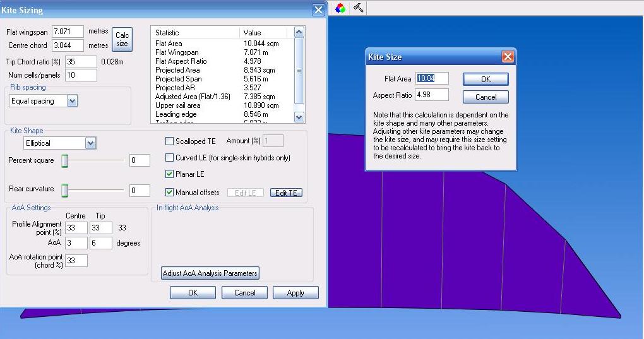
Task: Tick the Curved LE checkbox
Action: 169,158
